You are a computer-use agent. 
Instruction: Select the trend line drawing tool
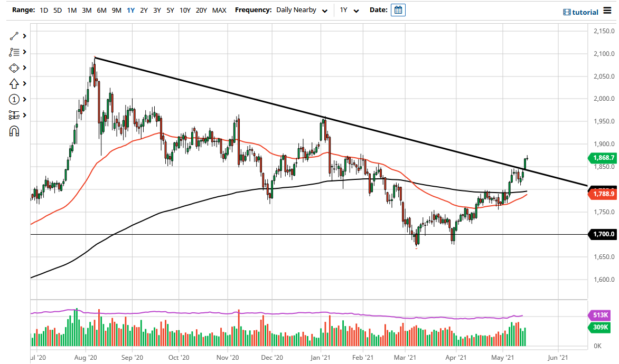point(14,36)
